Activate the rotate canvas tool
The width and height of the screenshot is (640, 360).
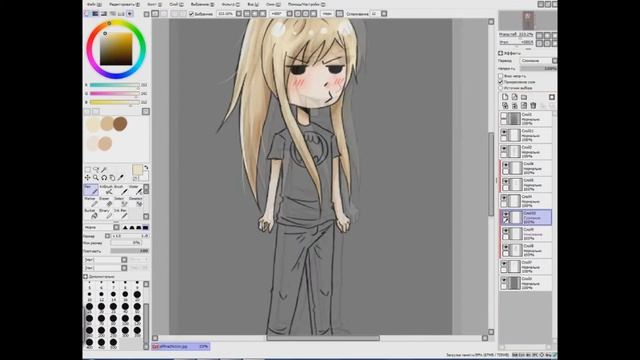pos(104,178)
